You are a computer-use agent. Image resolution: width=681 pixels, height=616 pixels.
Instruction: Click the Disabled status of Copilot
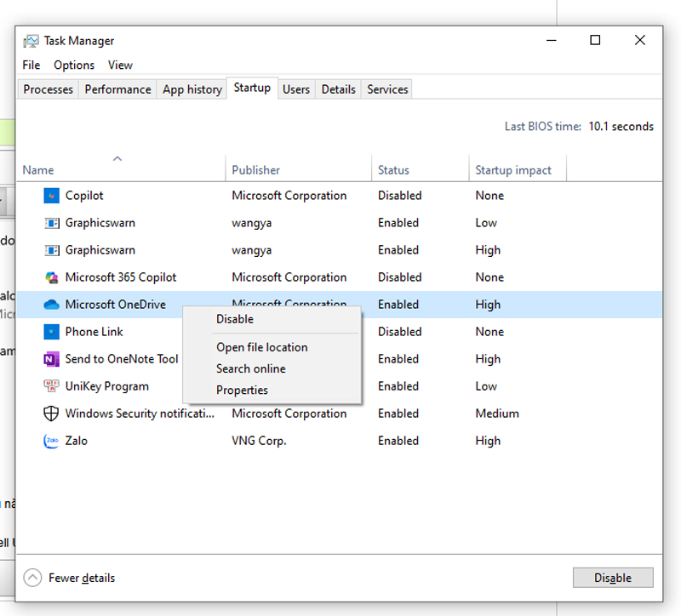tap(399, 196)
